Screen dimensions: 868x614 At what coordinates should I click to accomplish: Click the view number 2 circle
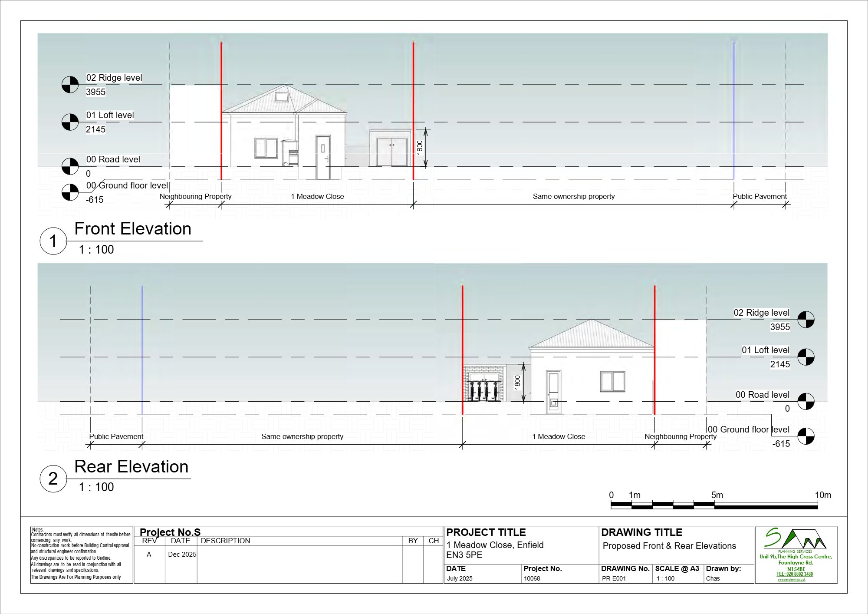pos(53,479)
